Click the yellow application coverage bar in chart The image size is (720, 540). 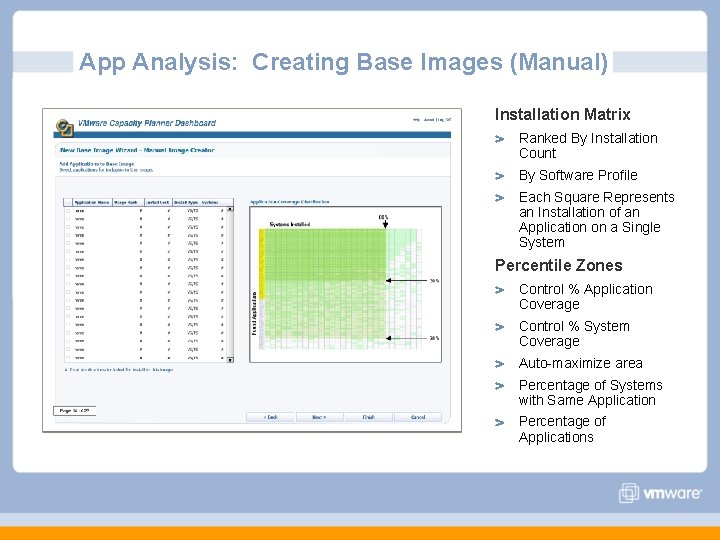pyautogui.click(x=262, y=264)
